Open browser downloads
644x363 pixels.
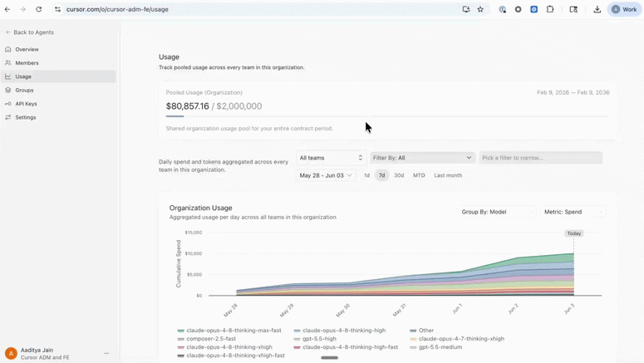pyautogui.click(x=597, y=9)
